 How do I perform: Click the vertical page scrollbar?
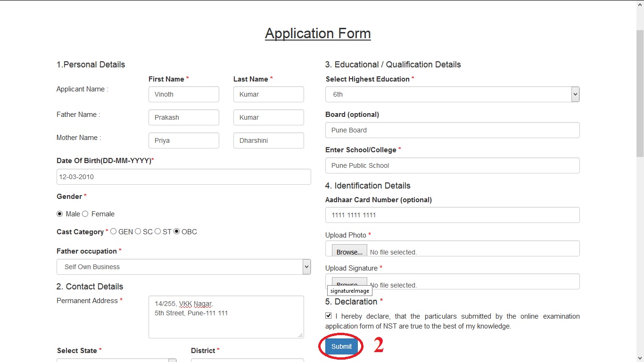click(x=640, y=94)
